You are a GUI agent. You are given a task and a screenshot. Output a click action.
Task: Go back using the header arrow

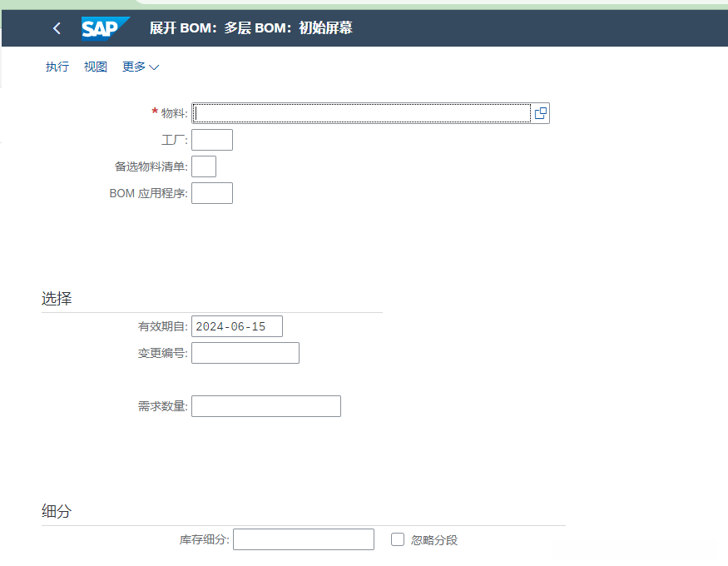tap(57, 28)
